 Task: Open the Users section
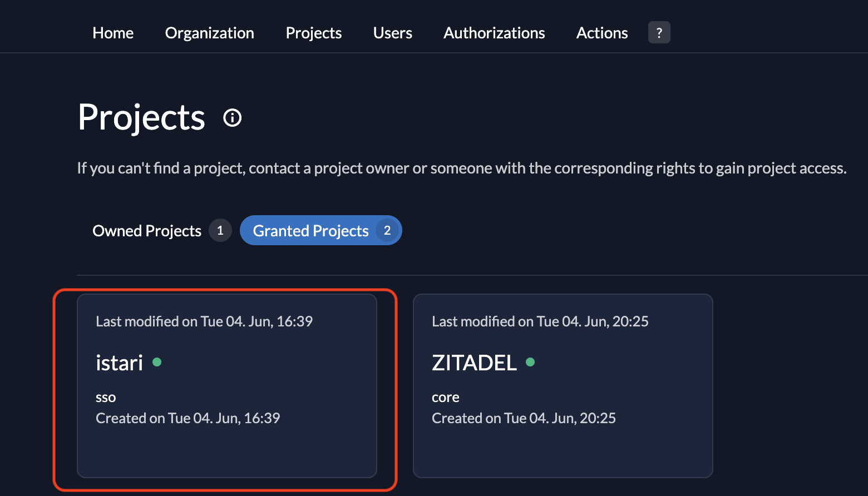point(392,33)
